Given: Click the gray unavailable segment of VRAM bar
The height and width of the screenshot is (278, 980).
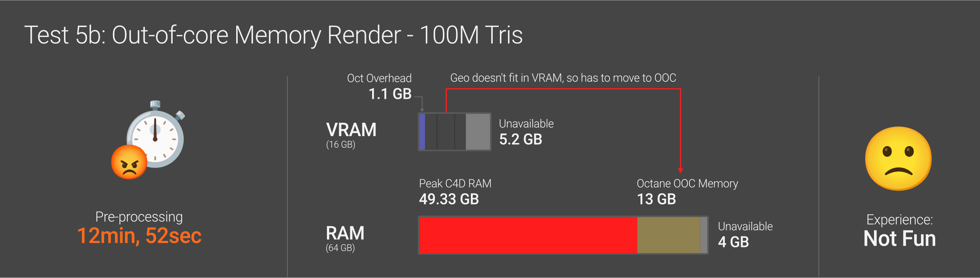Looking at the screenshot, I should [x=478, y=132].
